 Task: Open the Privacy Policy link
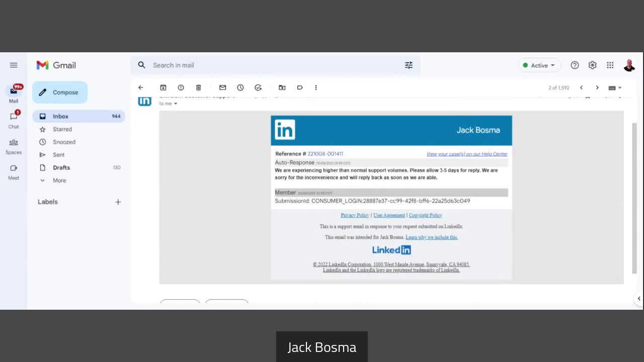pyautogui.click(x=355, y=215)
